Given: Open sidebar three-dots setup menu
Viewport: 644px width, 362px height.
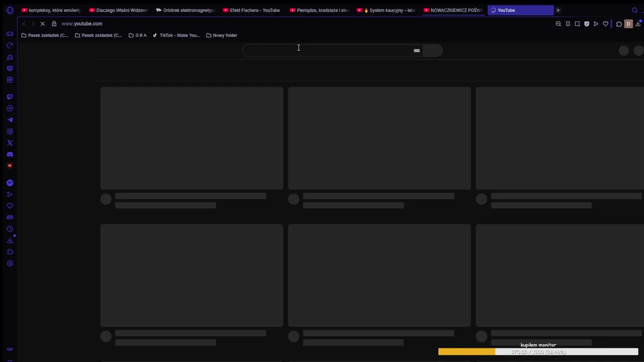Looking at the screenshot, I should tap(10, 360).
